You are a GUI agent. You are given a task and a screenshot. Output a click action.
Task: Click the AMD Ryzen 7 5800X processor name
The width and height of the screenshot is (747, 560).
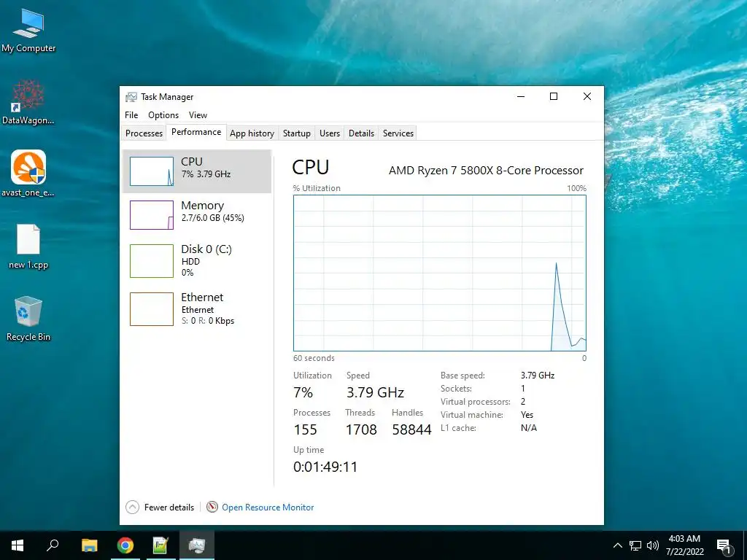pos(486,171)
